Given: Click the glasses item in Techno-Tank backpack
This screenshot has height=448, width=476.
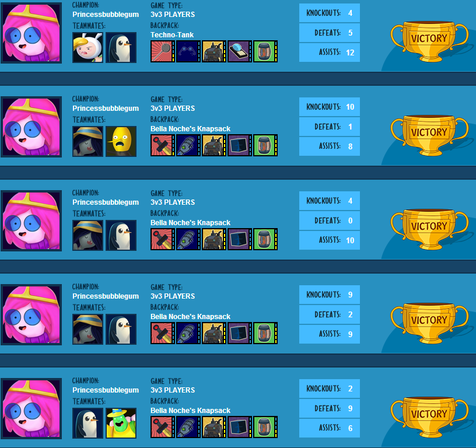Looking at the screenshot, I should 188,51.
